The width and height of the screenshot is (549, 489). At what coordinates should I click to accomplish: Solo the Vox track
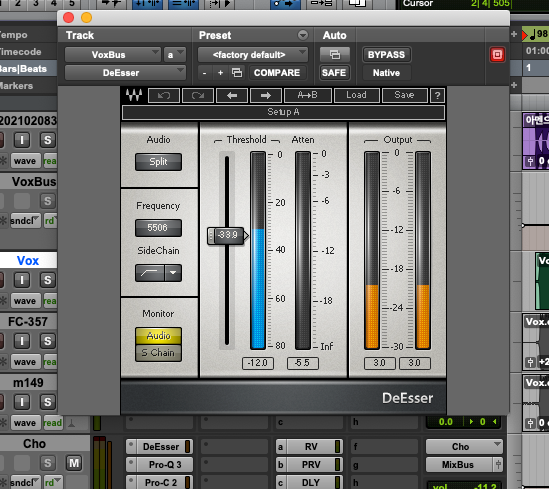(48, 280)
